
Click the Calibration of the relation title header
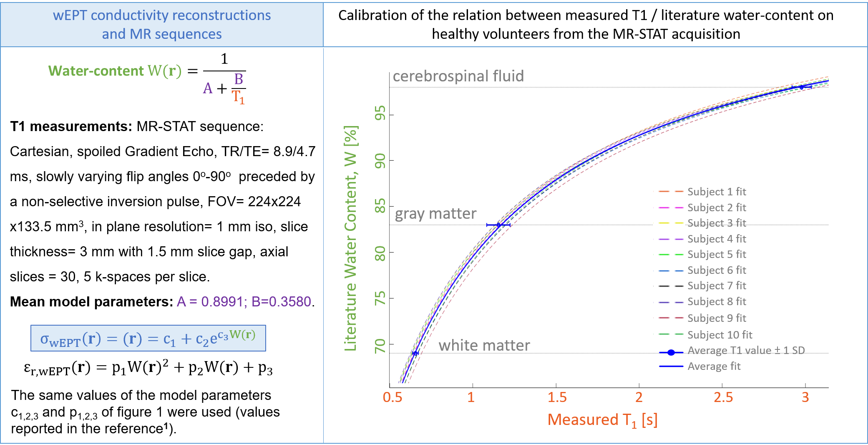tap(586, 24)
